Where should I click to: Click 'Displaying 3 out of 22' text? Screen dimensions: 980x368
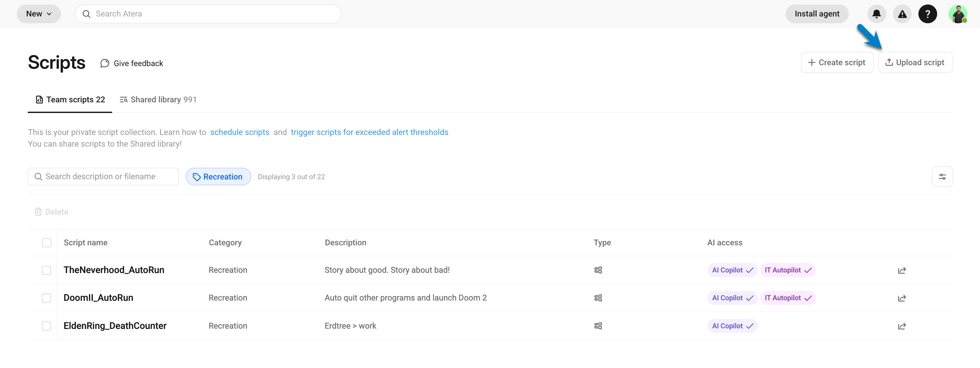click(291, 177)
